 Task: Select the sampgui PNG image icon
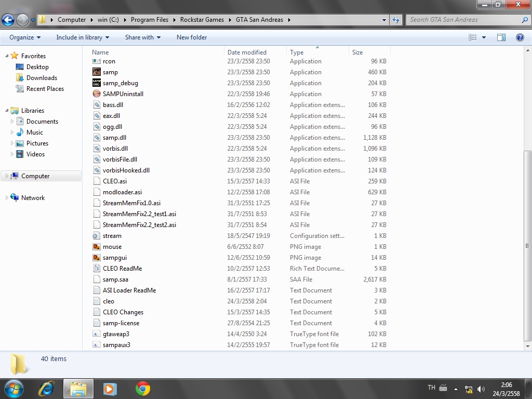[x=96, y=258]
